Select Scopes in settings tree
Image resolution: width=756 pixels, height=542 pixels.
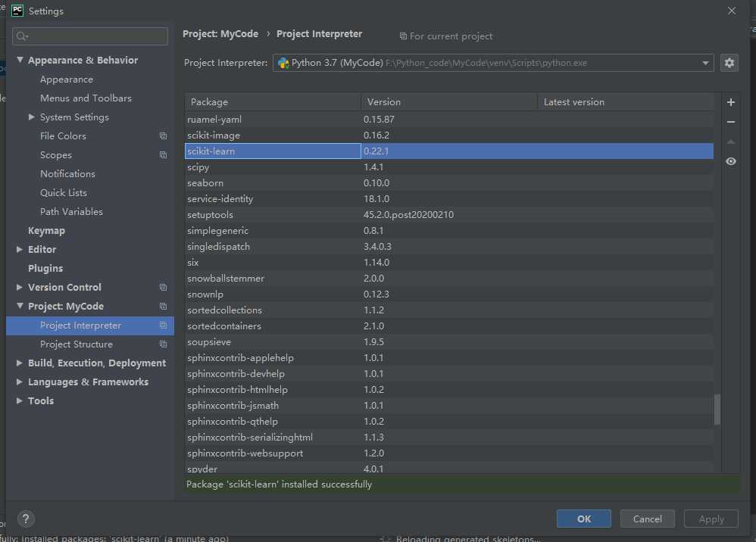coord(56,155)
